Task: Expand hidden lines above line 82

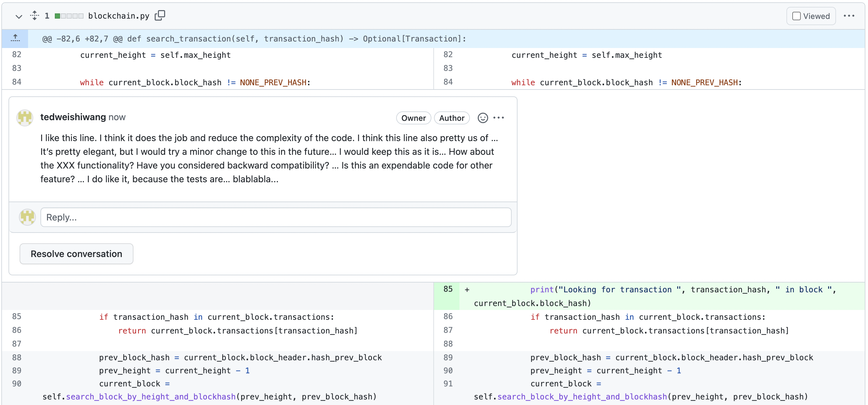Action: (15, 39)
